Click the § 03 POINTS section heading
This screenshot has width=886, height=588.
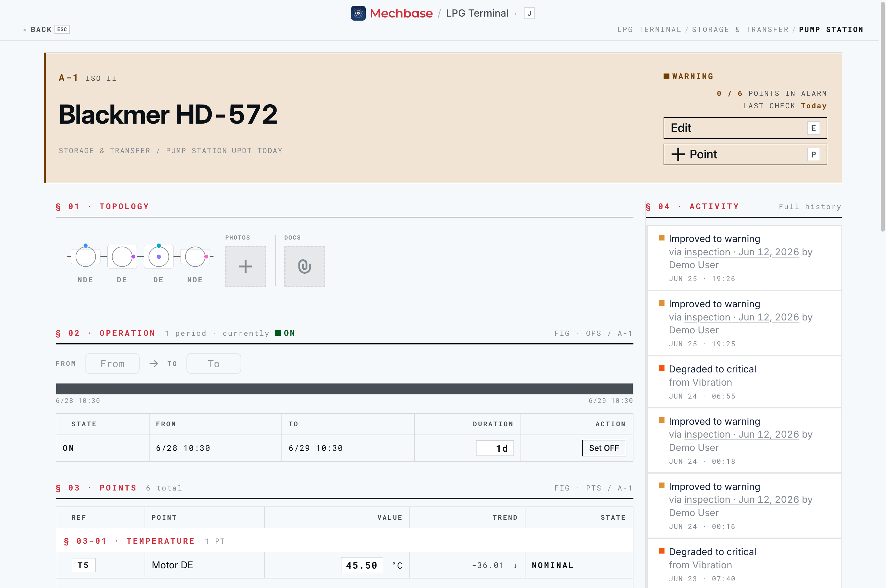click(x=96, y=488)
